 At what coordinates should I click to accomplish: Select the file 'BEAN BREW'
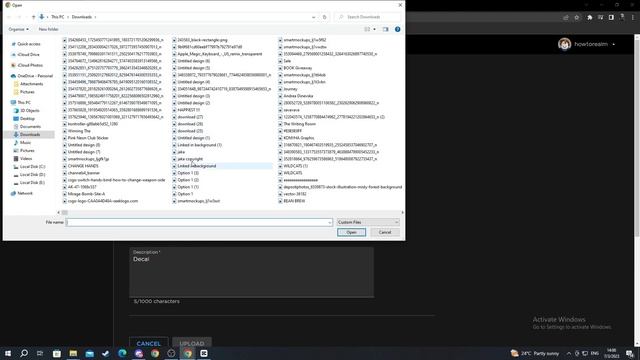pyautogui.click(x=294, y=201)
